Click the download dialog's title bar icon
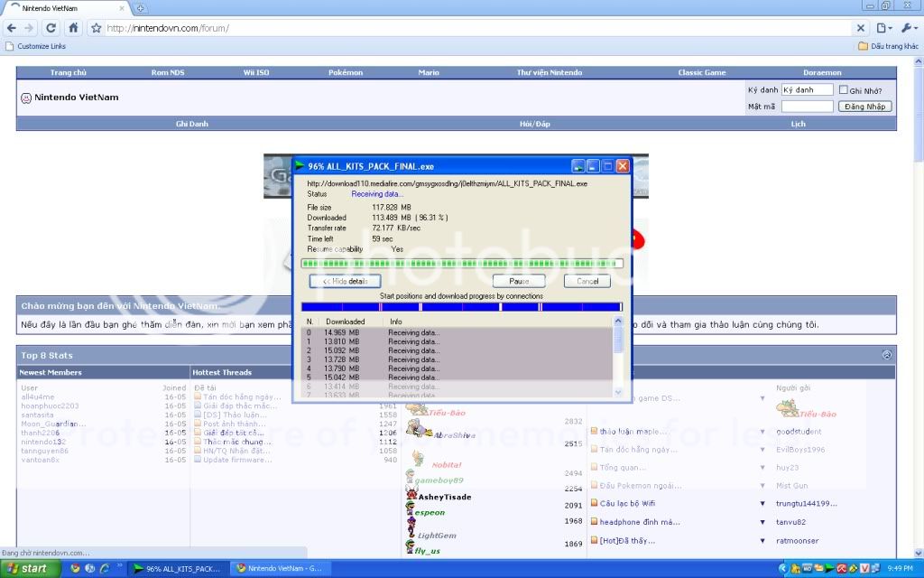Screen dimensions: 924x578 [x=300, y=166]
